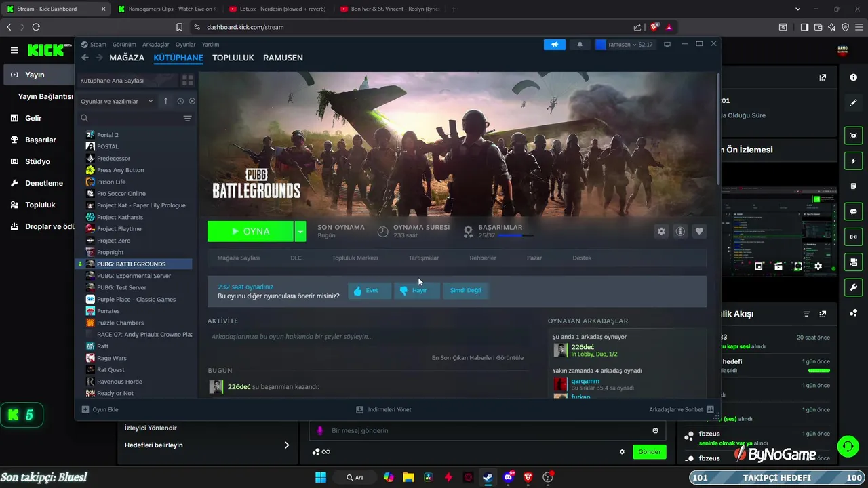The image size is (868, 488).
Task: Open Discord from Windows taskbar
Action: pyautogui.click(x=508, y=477)
